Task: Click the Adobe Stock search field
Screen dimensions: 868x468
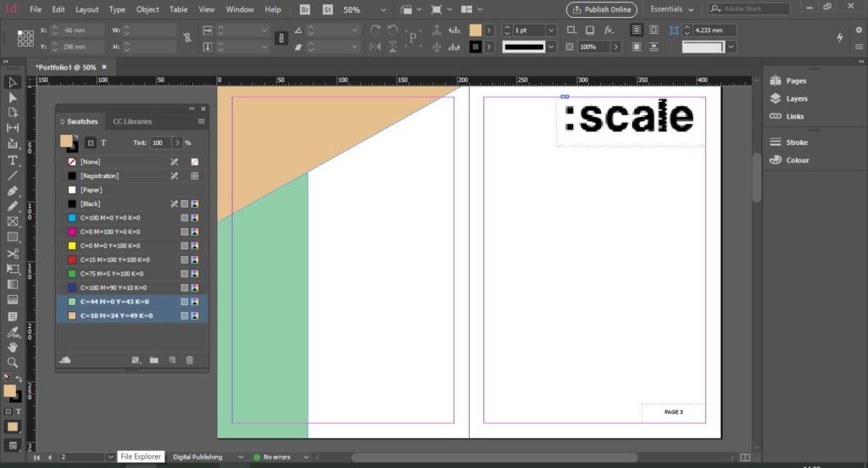Action: (749, 8)
